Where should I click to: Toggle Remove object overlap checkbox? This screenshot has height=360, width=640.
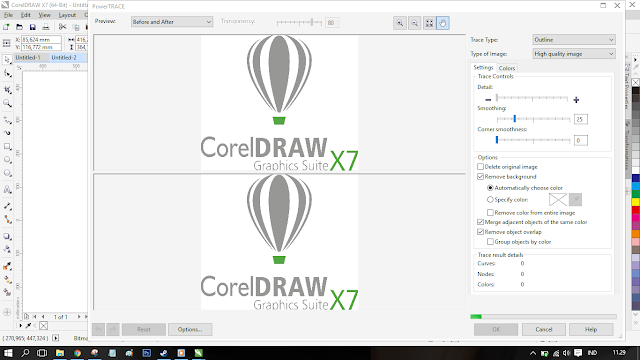(x=480, y=232)
